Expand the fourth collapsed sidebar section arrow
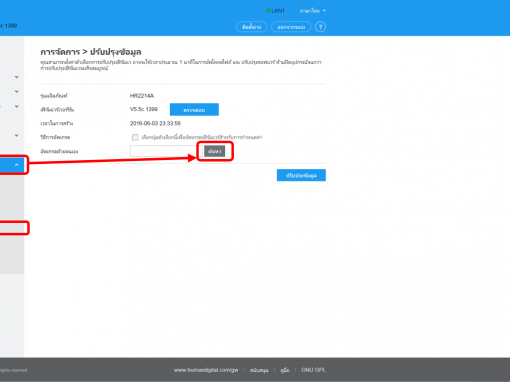510x382 pixels. [16, 135]
